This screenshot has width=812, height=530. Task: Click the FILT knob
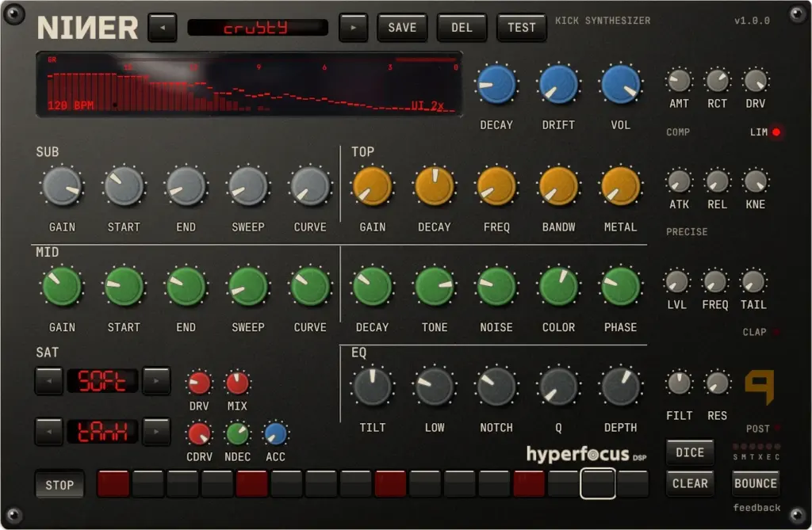point(679,383)
